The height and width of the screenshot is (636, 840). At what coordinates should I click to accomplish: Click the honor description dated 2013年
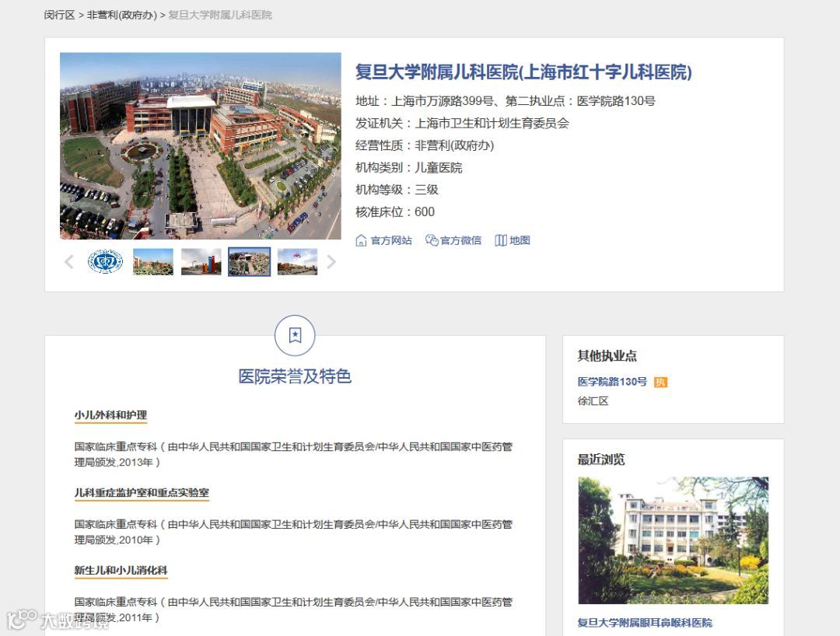pyautogui.click(x=293, y=454)
